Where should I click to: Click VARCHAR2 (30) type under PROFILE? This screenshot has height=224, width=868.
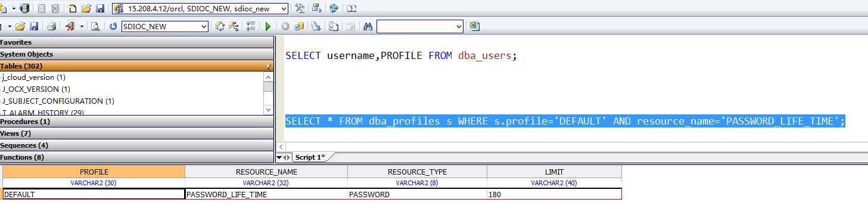(94, 183)
